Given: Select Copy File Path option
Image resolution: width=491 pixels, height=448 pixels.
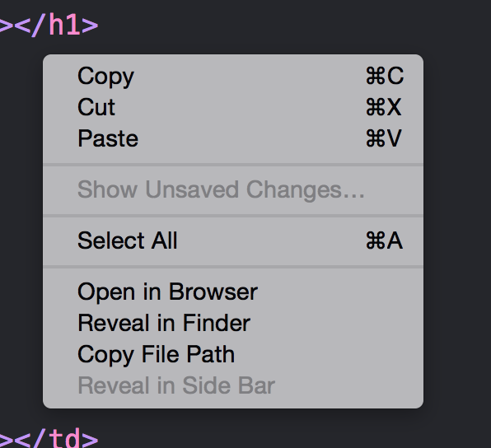Looking at the screenshot, I should pyautogui.click(x=233, y=354).
